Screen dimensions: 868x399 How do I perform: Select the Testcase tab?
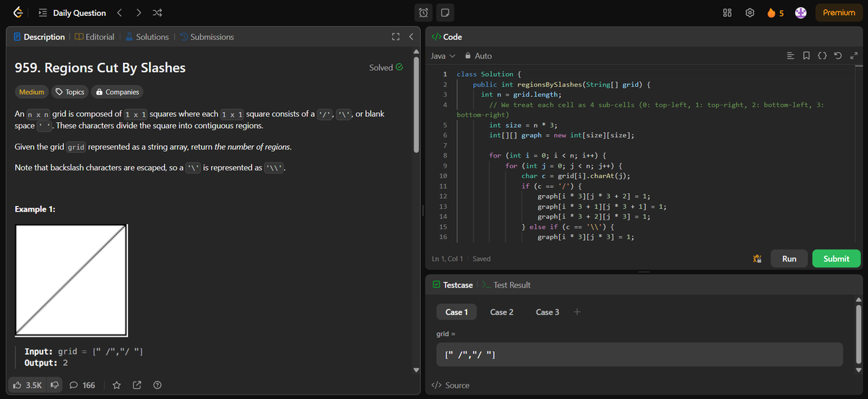(452, 285)
